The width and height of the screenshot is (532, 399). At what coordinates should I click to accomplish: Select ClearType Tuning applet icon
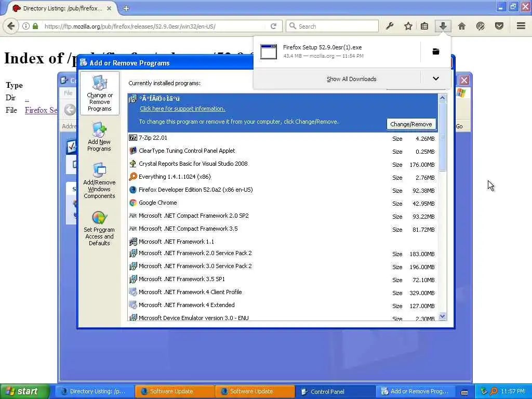[x=133, y=151]
